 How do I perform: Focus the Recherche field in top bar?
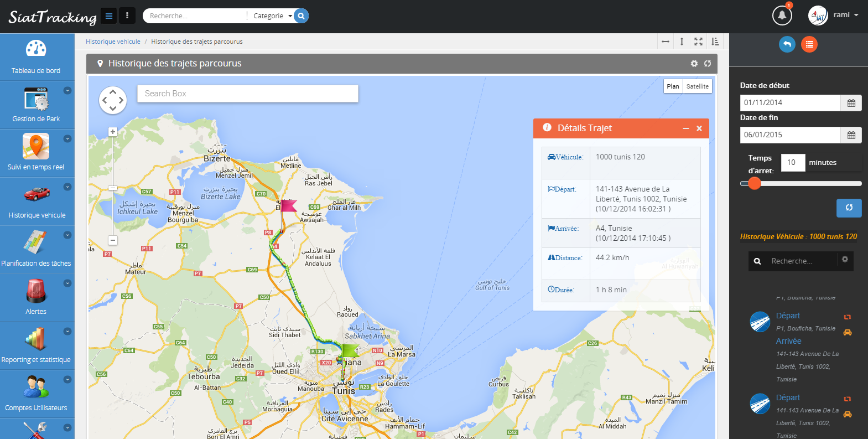tap(195, 16)
